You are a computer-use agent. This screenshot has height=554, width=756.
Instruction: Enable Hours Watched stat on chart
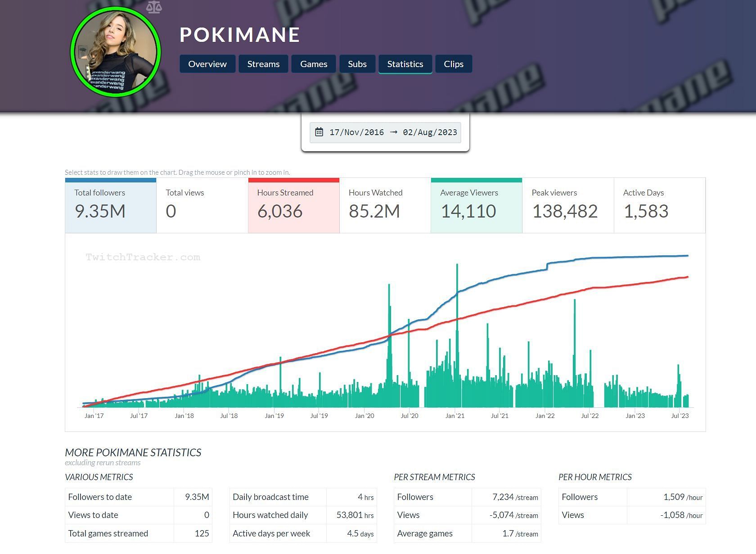click(x=385, y=205)
